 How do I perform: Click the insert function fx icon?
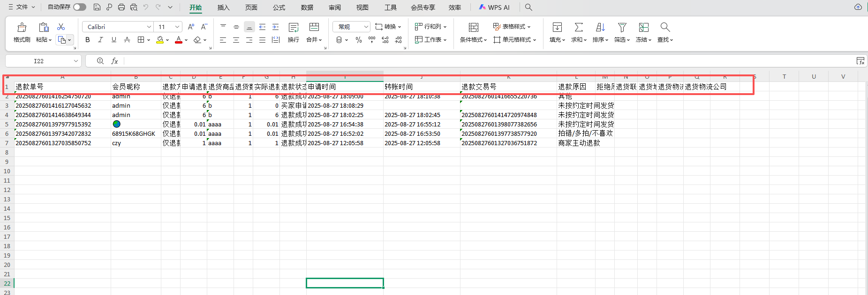click(x=114, y=61)
